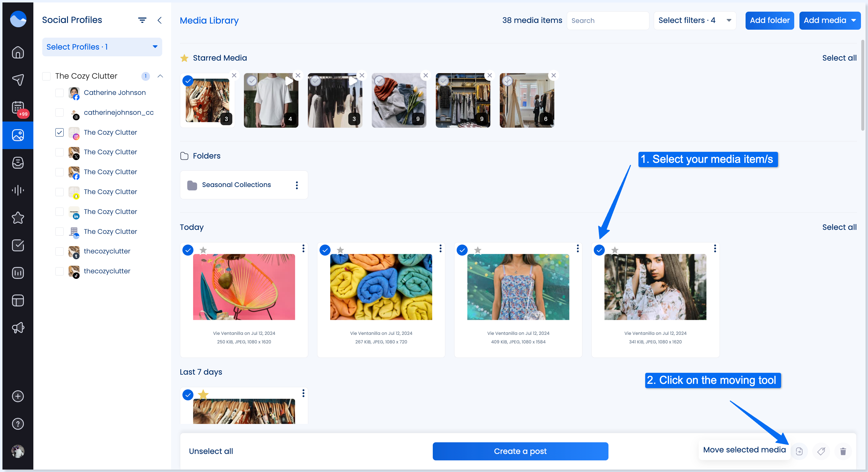Click the trash delete icon

tap(843, 451)
